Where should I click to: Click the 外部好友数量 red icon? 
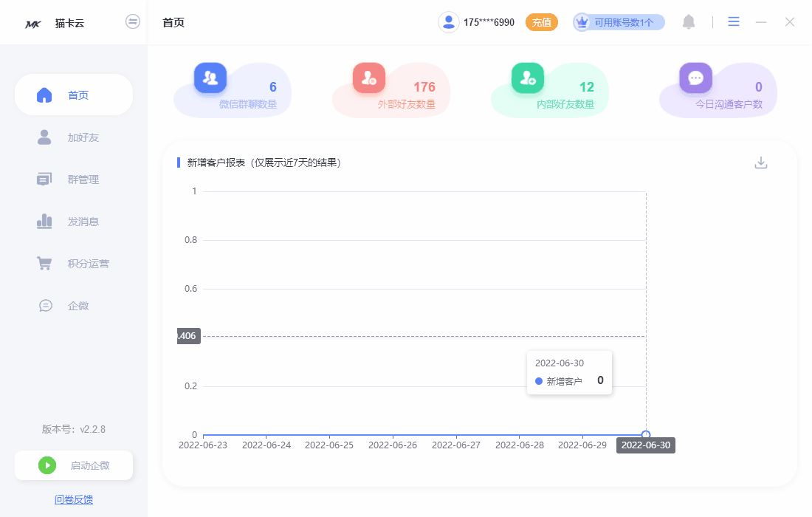[368, 78]
